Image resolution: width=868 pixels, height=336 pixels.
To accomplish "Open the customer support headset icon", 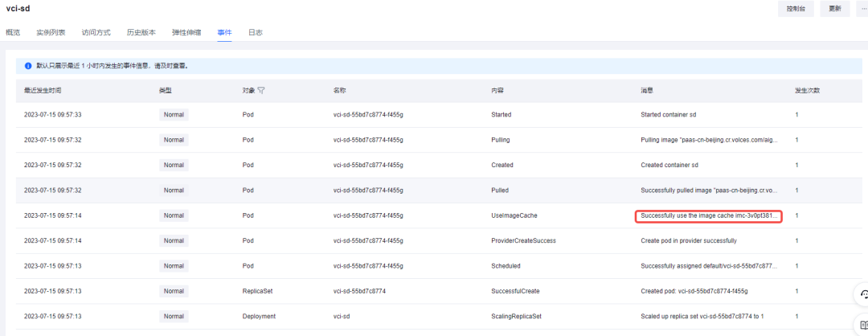I will (x=863, y=294).
